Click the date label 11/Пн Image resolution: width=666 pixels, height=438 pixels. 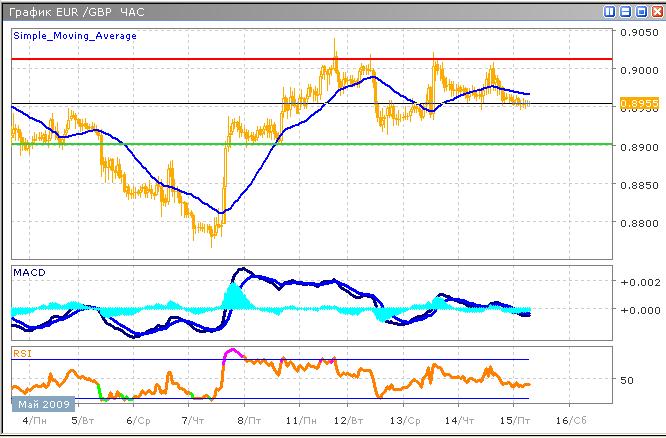[301, 421]
